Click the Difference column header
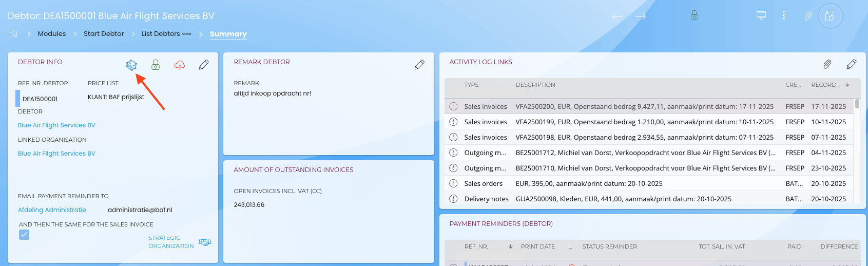This screenshot has height=266, width=868. point(839,246)
